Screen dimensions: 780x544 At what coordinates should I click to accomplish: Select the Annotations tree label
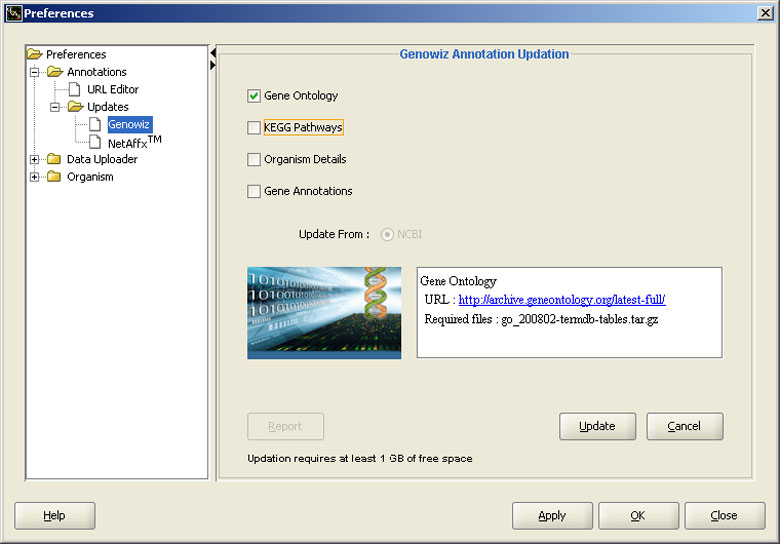tap(97, 72)
